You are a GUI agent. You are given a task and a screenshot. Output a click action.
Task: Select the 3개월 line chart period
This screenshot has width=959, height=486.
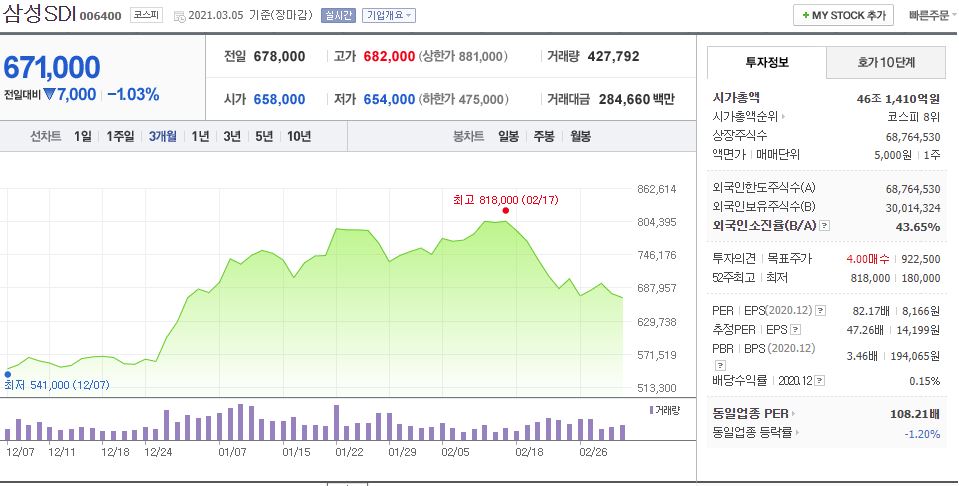[x=163, y=136]
